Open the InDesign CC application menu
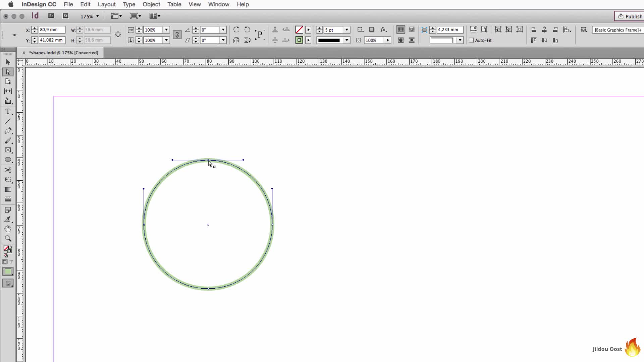 [39, 4]
